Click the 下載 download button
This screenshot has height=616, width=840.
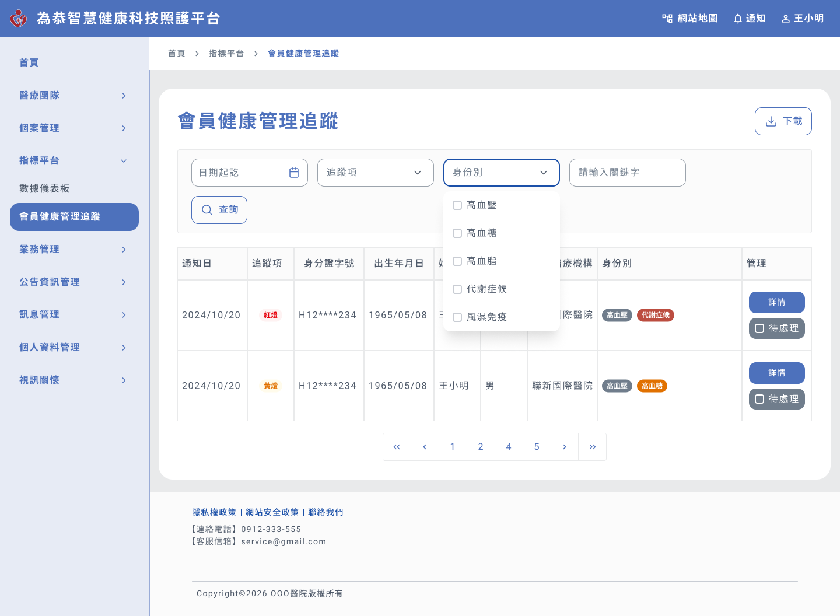coord(783,121)
